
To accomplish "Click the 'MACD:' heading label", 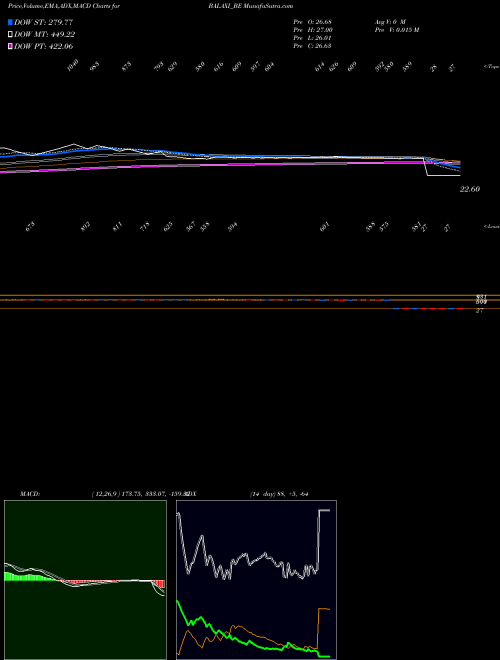I will 30,494.
